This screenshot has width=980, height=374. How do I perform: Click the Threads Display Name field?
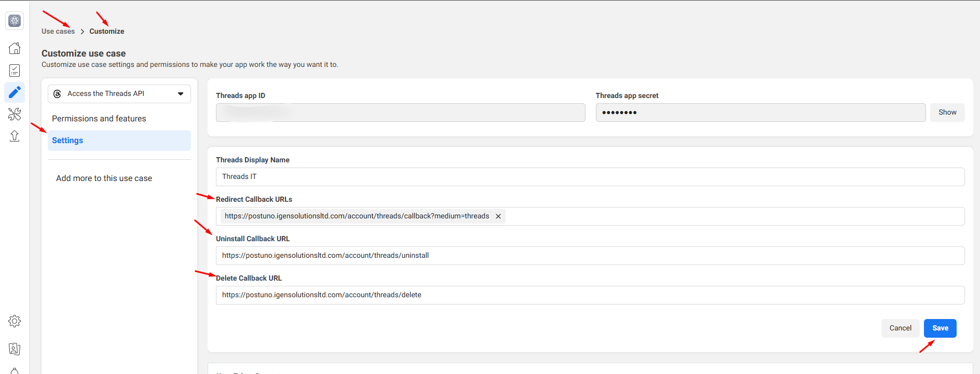pyautogui.click(x=590, y=177)
